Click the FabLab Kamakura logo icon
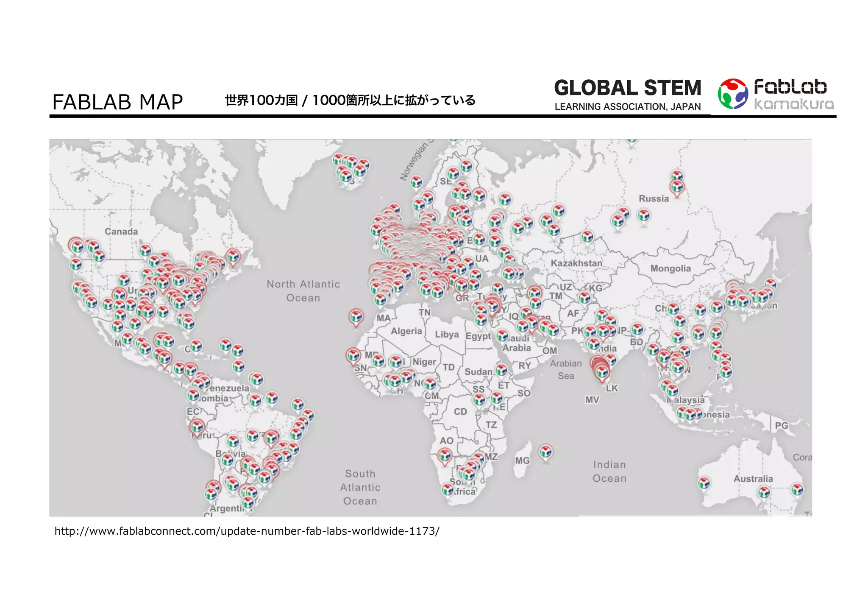 [x=733, y=94]
